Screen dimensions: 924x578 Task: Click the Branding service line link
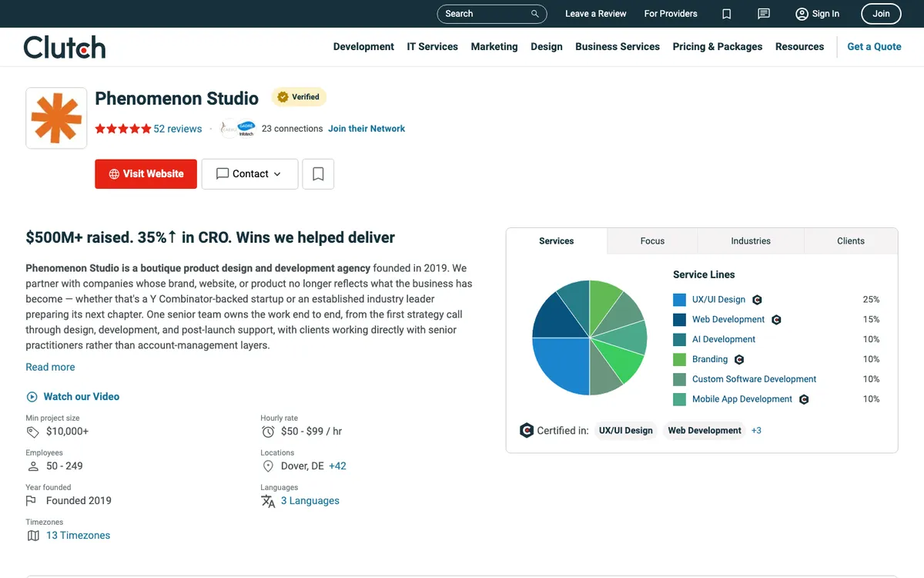coord(710,360)
